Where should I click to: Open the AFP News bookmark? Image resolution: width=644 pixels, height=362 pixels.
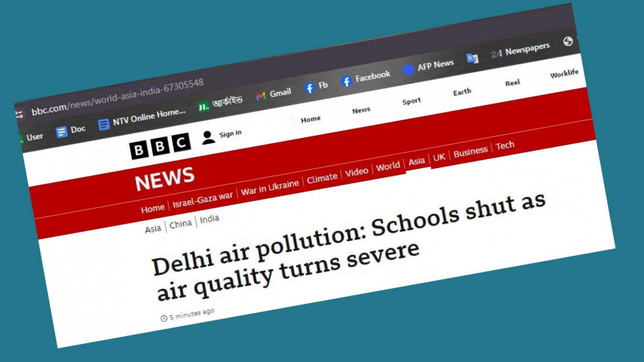coord(429,67)
